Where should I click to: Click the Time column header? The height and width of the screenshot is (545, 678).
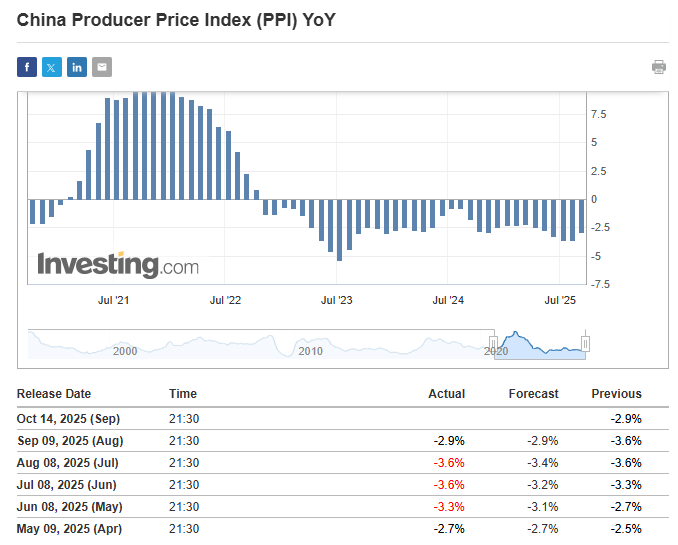click(183, 393)
